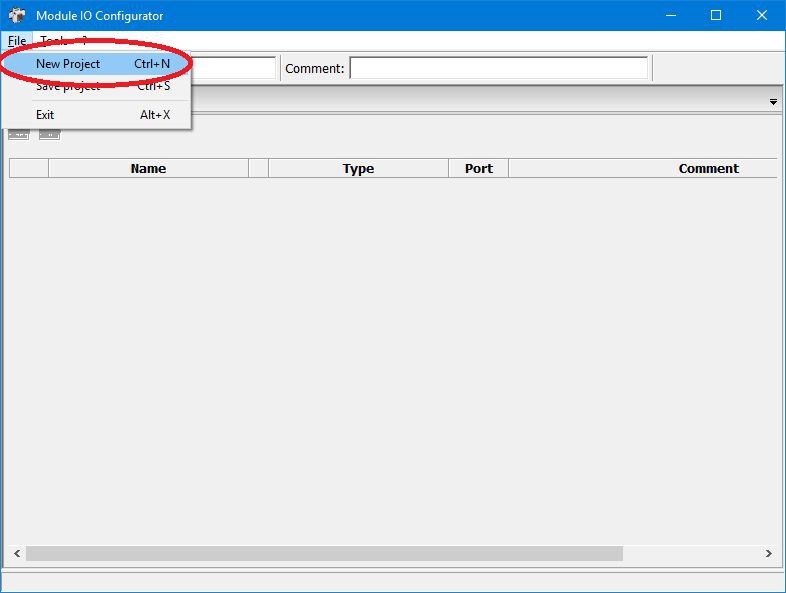The width and height of the screenshot is (786, 593).
Task: Open the question mark help menu
Action: [84, 39]
